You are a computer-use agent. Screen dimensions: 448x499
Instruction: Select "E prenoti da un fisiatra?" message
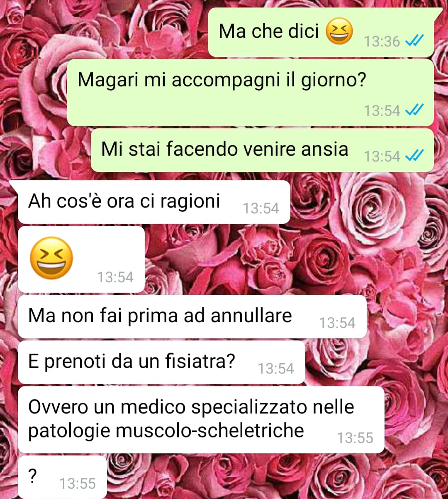pos(161,362)
